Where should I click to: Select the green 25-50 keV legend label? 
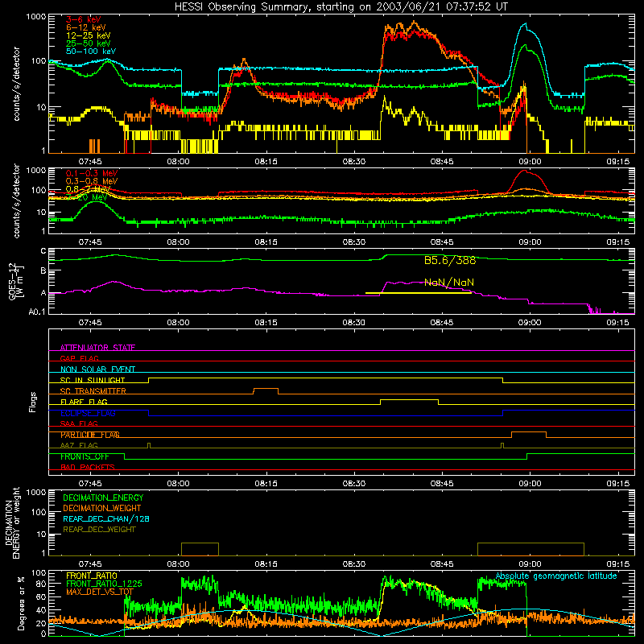click(x=88, y=43)
